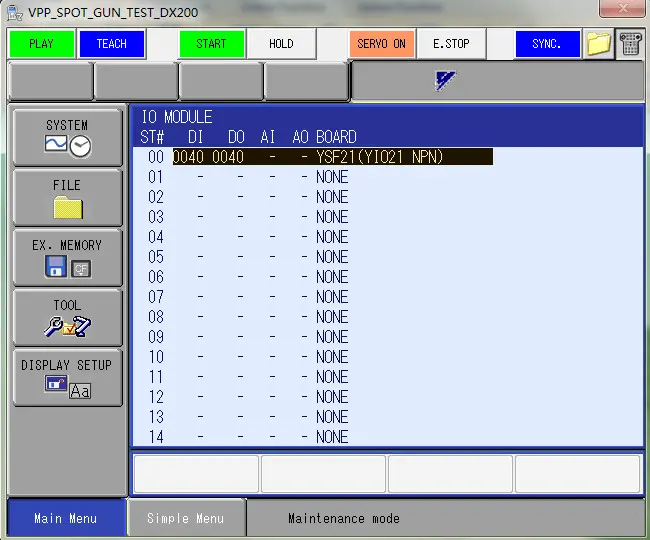Image resolution: width=650 pixels, height=540 pixels.
Task: Switch to Main Menu tab
Action: pos(65,518)
